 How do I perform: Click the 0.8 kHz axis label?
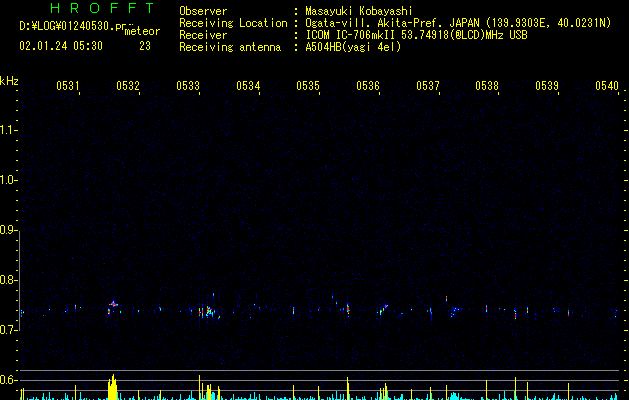pyautogui.click(x=8, y=280)
